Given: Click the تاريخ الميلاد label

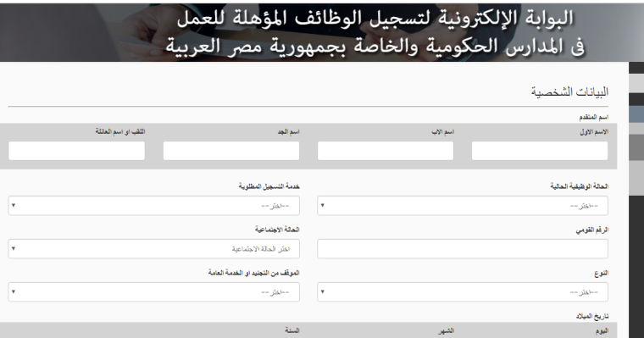Looking at the screenshot, I should click(591, 316).
